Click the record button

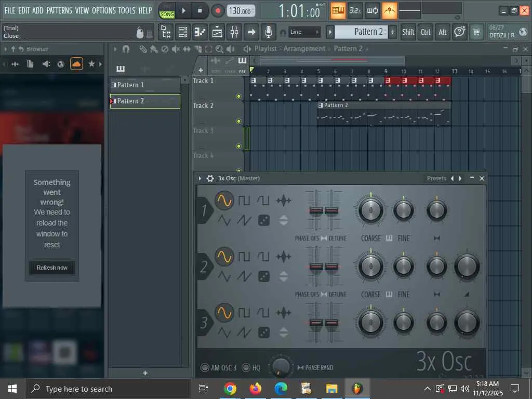point(218,11)
